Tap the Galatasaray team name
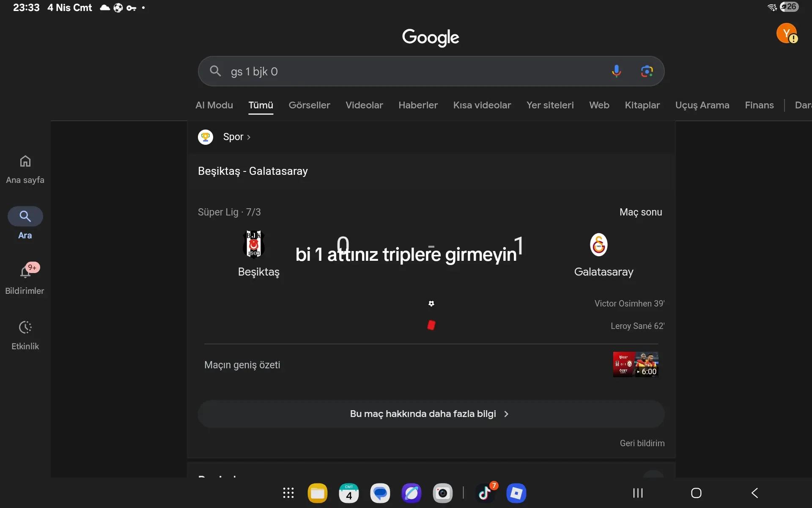 (604, 272)
